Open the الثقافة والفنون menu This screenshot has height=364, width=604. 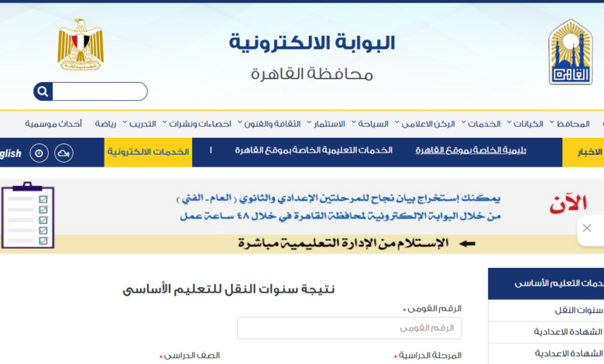pyautogui.click(x=273, y=124)
